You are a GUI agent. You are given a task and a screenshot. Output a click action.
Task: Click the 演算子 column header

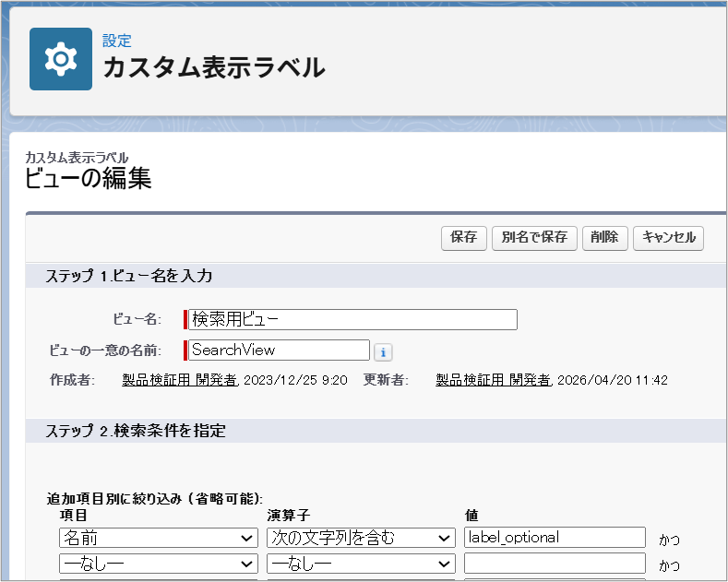click(288, 516)
